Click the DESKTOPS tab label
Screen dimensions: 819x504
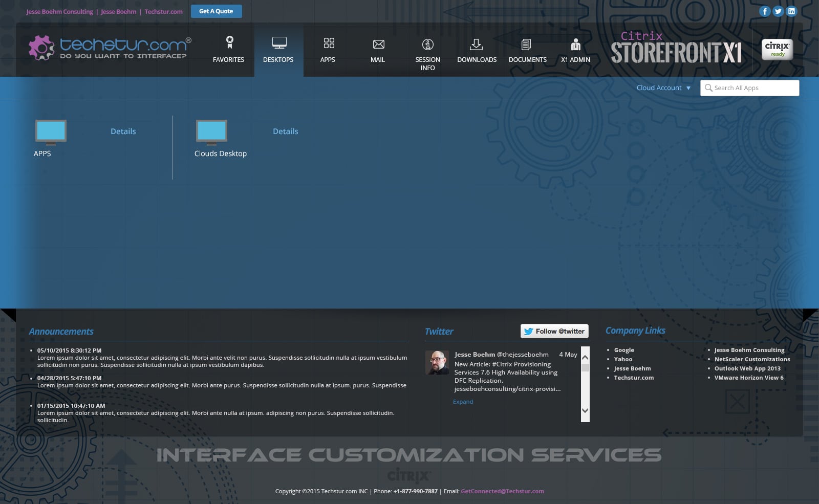[x=278, y=60]
